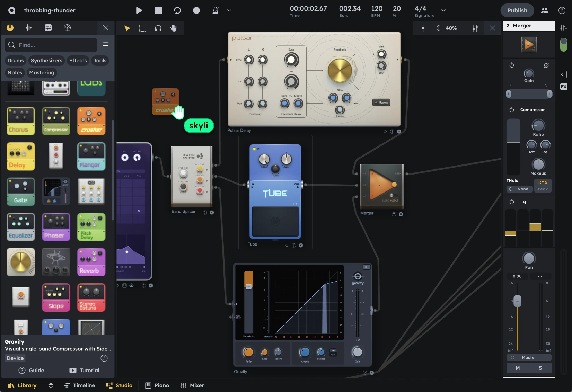Click the Publish button
This screenshot has height=392, width=572.
[517, 10]
